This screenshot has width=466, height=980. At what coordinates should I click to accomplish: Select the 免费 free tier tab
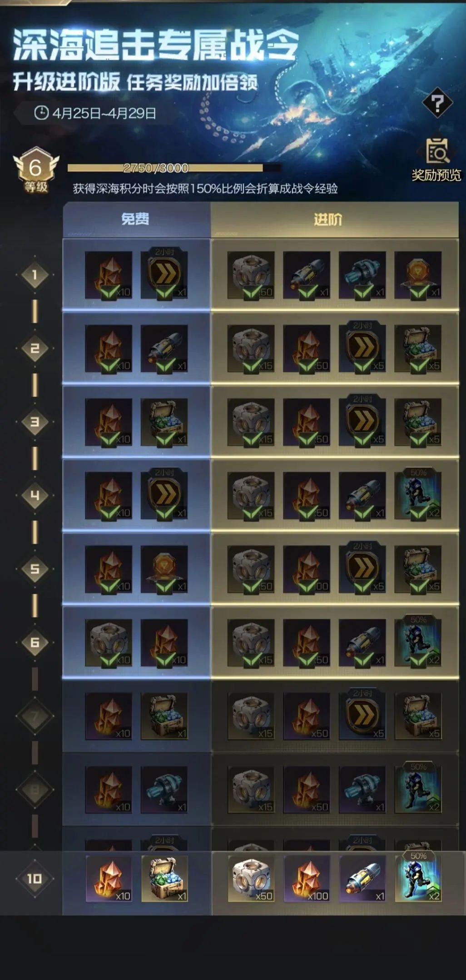coord(136,219)
